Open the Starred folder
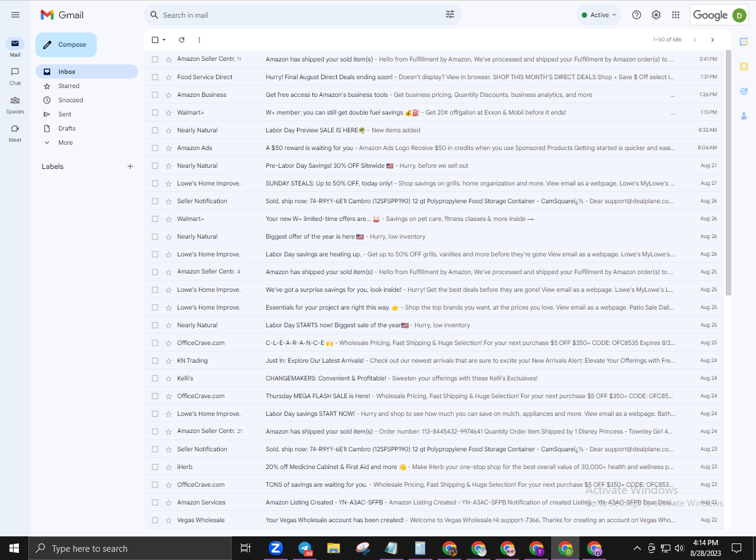The width and height of the screenshot is (756, 560). pyautogui.click(x=87, y=86)
